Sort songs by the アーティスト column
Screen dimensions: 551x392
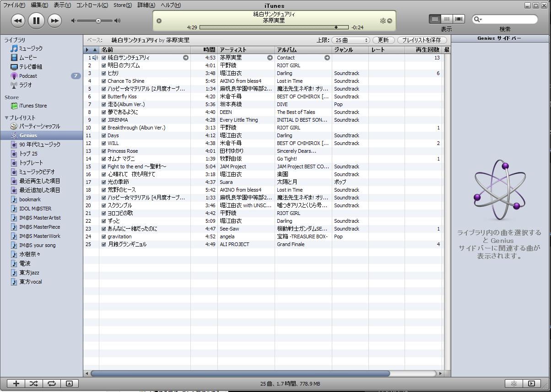[246, 50]
